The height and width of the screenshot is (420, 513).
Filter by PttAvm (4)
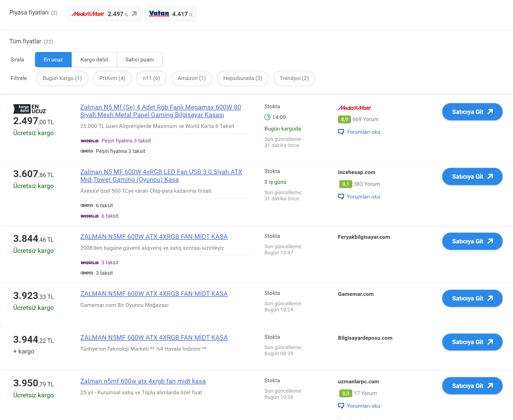[x=112, y=78]
